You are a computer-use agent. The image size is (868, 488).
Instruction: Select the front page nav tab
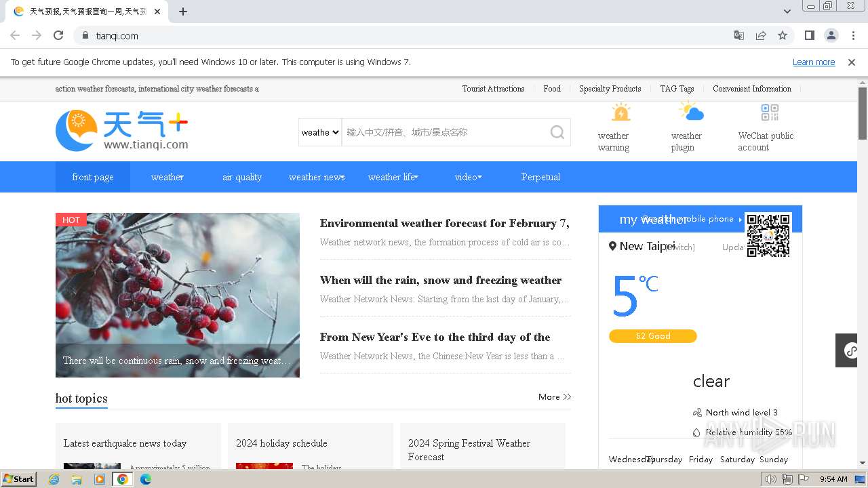coord(93,177)
